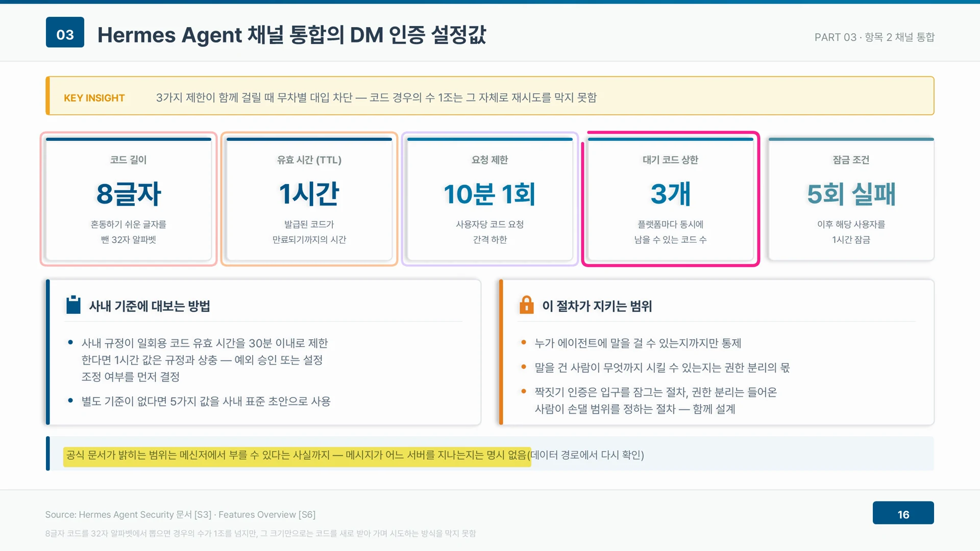This screenshot has width=980, height=551.
Task: Click the bullet 별도 기준이 없다면 5가지 값을
Action: click(206, 402)
